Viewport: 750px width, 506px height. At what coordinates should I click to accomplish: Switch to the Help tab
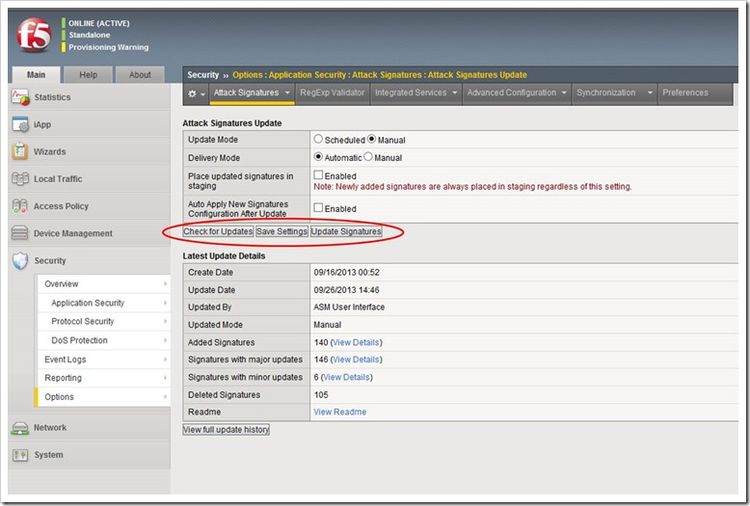(88, 75)
